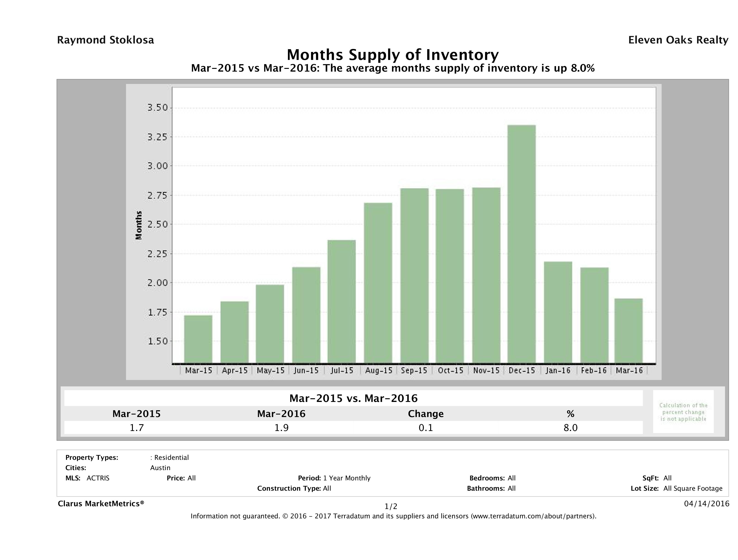The width and height of the screenshot is (738, 560).
Task: Click the percent change not applicable note
Action: pos(683,412)
